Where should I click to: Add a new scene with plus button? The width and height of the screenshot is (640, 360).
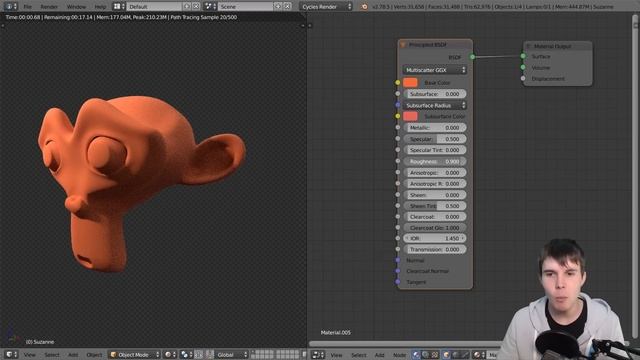click(278, 7)
